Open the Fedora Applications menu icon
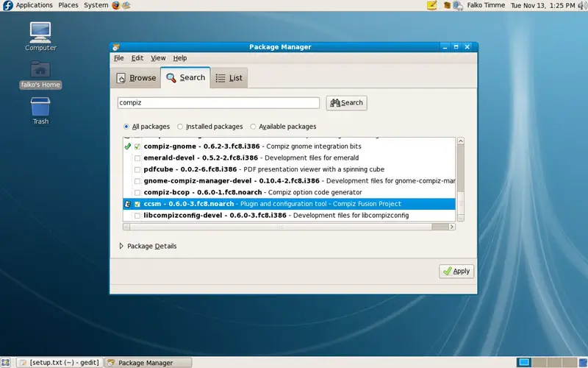Image resolution: width=588 pixels, height=368 pixels. coord(7,5)
